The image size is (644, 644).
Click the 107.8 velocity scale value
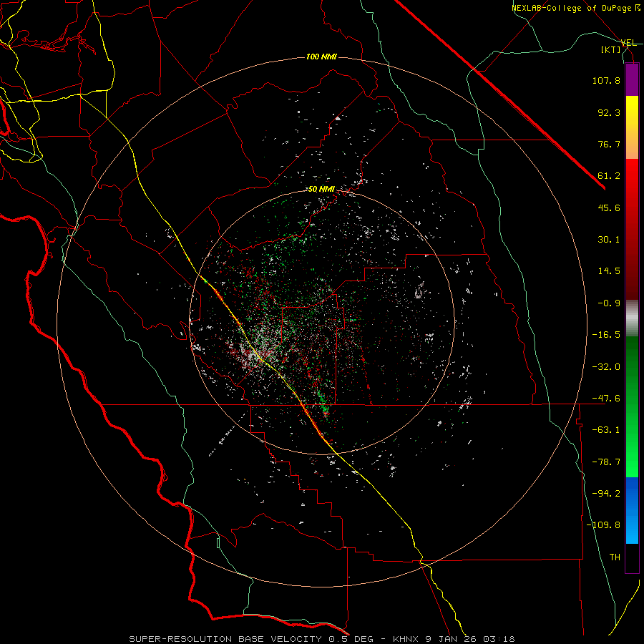coord(606,80)
